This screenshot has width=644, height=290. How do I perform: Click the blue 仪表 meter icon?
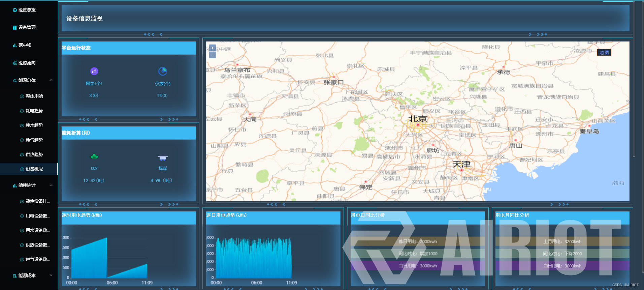pos(163,71)
